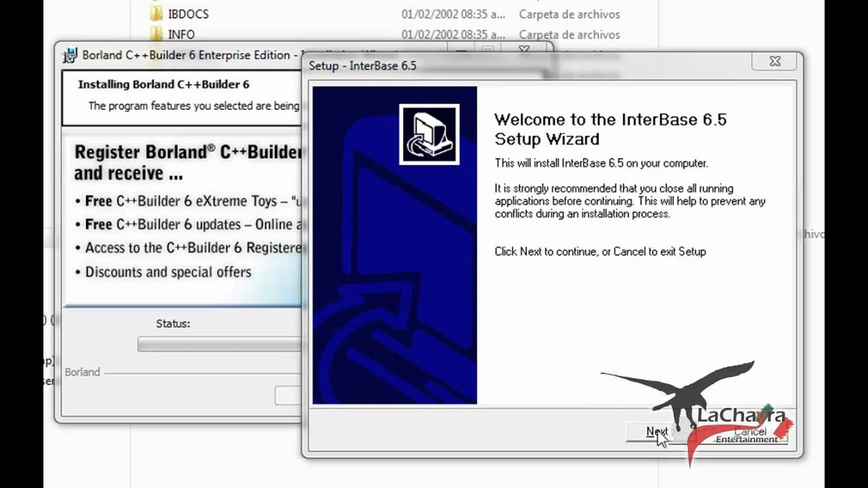Screen dimensions: 868x488
Task: Click 'Click Next to continue' instruction text
Action: 600,251
